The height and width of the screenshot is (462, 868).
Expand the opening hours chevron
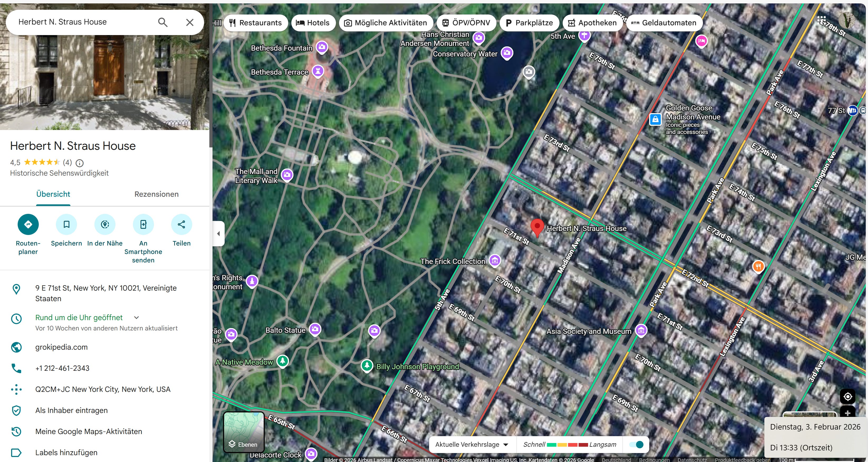[x=137, y=317]
